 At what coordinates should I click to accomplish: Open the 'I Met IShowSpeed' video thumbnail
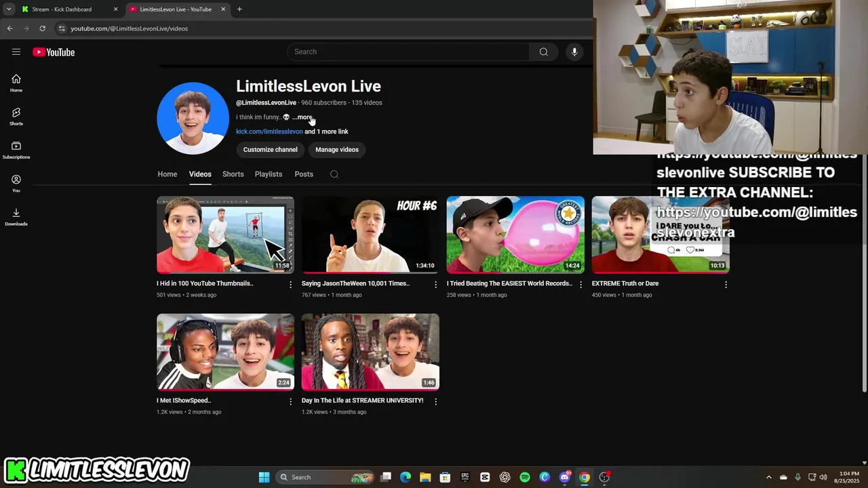point(225,352)
